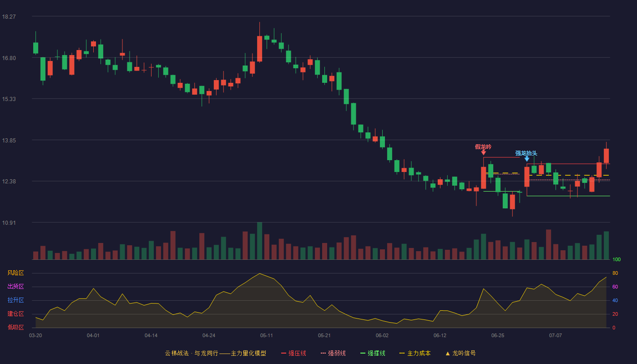Select the 假龙吟 signal label
The height and width of the screenshot is (364, 637).
tap(483, 147)
